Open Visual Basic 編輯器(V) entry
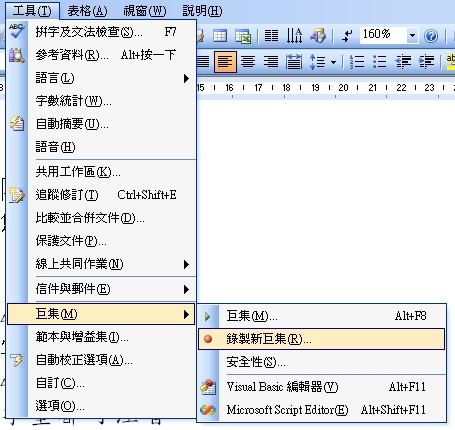 (x=321, y=387)
